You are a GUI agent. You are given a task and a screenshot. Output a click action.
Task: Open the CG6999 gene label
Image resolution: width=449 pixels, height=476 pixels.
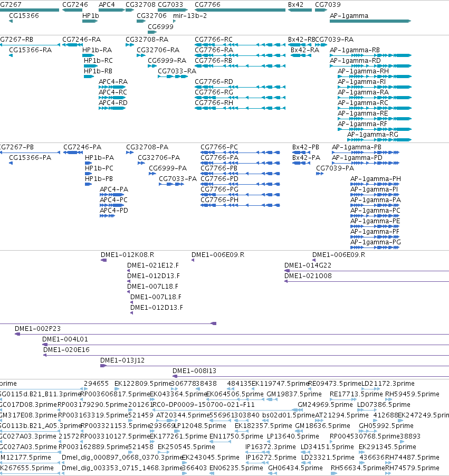[x=160, y=26]
